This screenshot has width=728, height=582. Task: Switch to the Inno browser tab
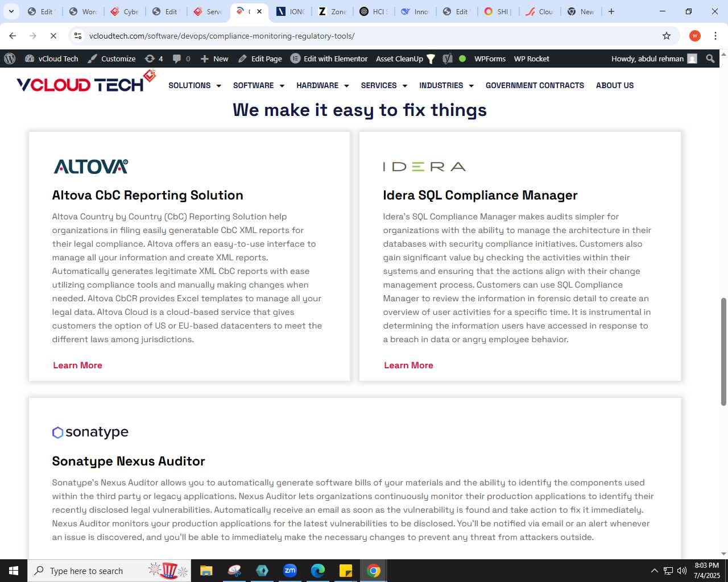(x=415, y=11)
